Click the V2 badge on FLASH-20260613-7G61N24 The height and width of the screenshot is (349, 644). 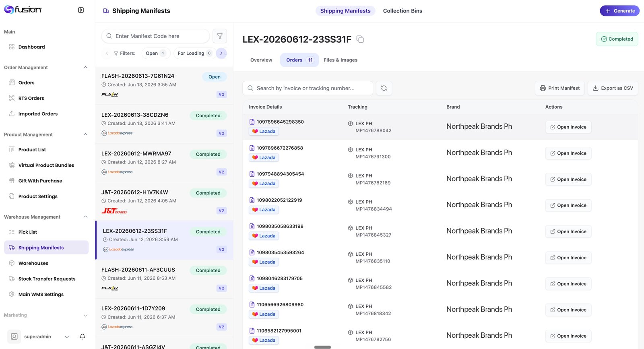point(221,95)
